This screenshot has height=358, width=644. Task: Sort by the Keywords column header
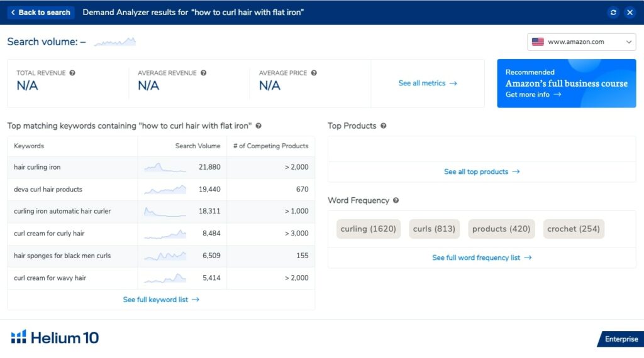(x=29, y=146)
